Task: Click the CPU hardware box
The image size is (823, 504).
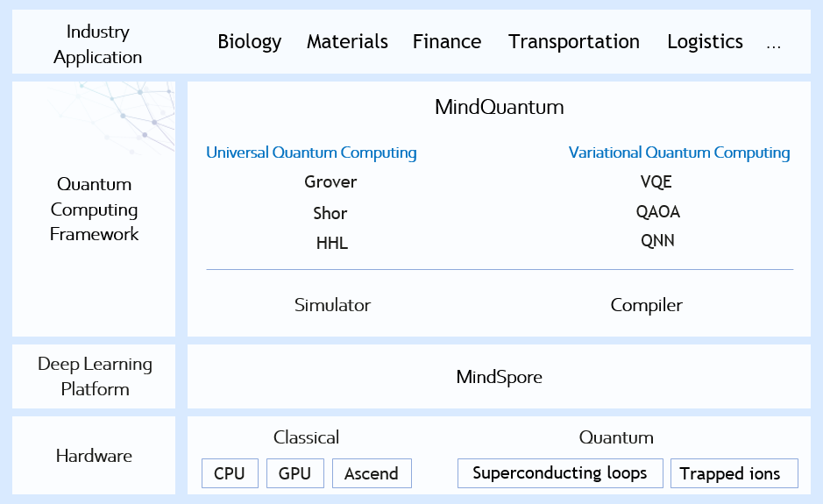Action: (230, 473)
